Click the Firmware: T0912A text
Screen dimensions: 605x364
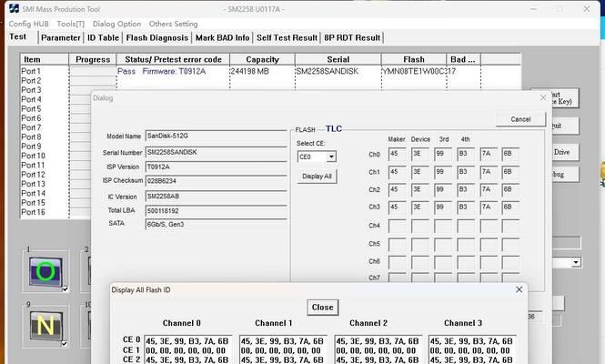pyautogui.click(x=174, y=71)
